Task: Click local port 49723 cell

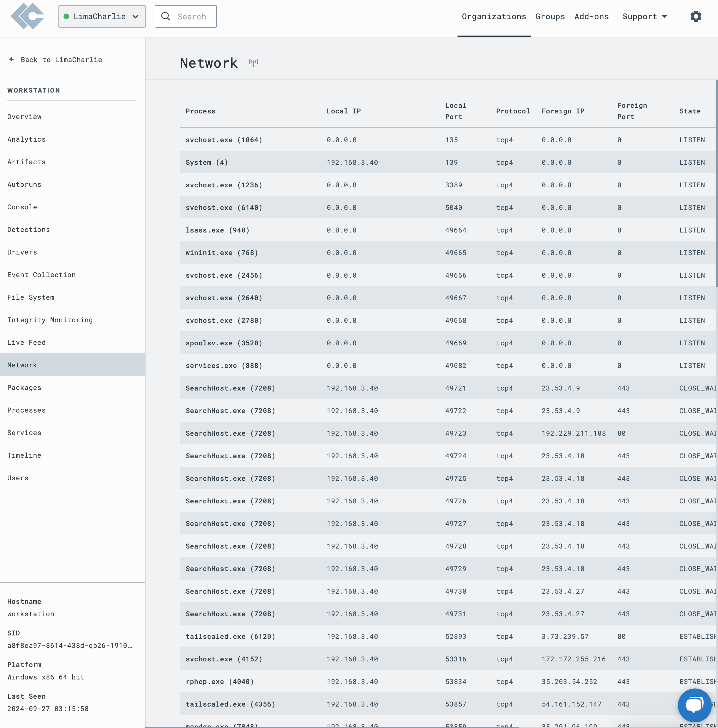Action: click(x=456, y=433)
